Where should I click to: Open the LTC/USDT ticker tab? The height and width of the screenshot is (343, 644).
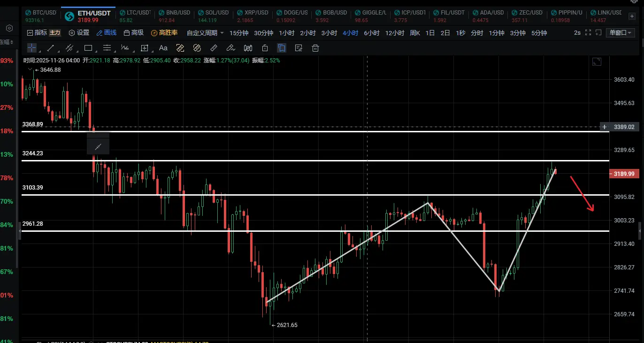[134, 16]
